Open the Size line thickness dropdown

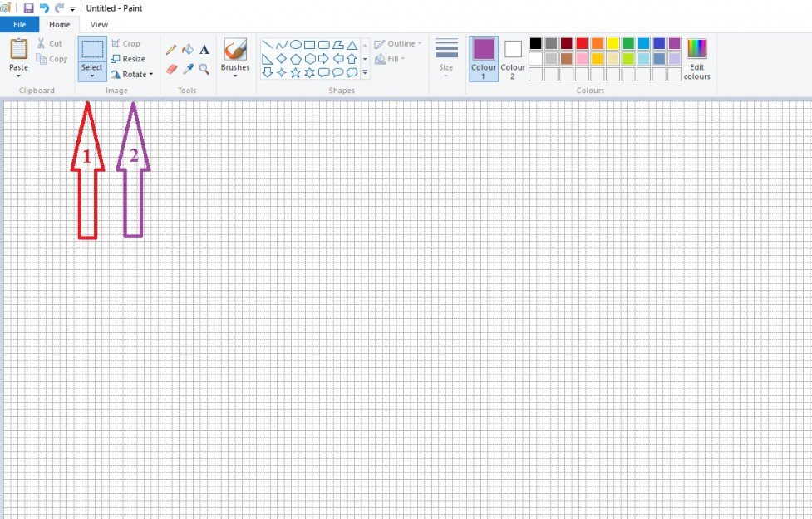tap(445, 57)
